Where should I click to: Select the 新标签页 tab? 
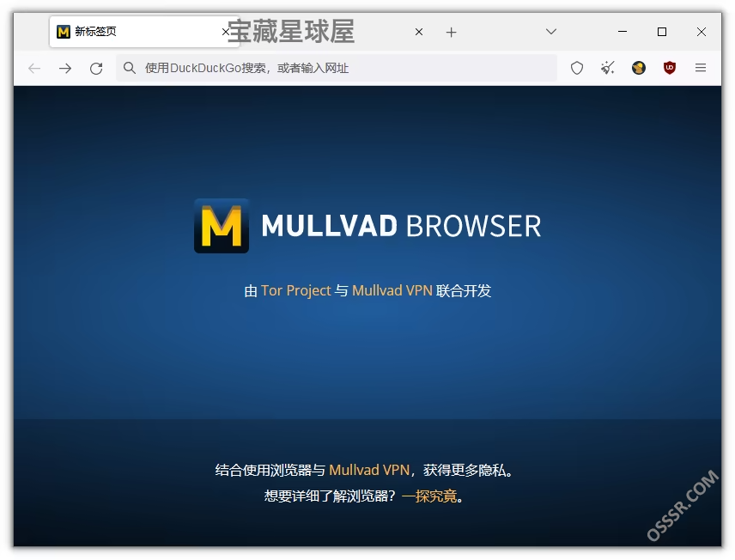pyautogui.click(x=144, y=32)
